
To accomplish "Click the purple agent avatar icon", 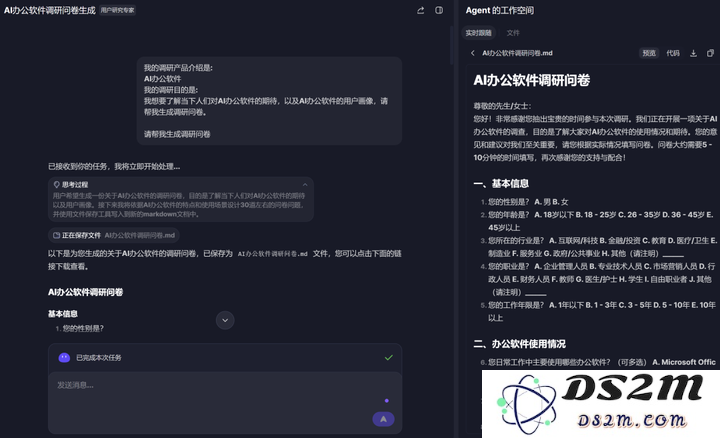I will (64, 357).
